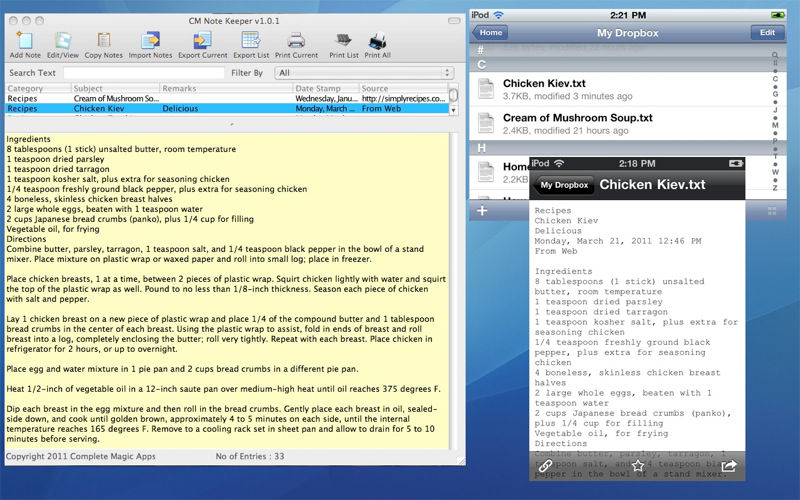
Task: Tap the share arrow icon
Action: coord(729,466)
